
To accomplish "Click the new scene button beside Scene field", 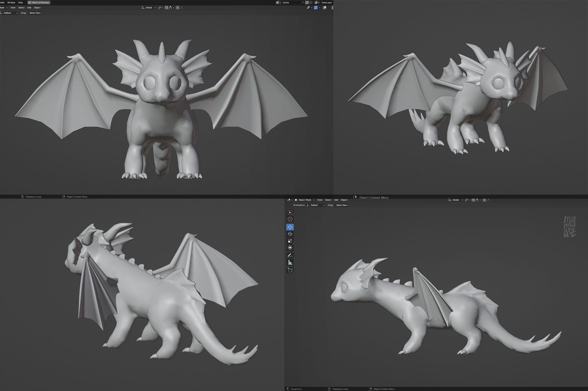I will [x=307, y=2].
